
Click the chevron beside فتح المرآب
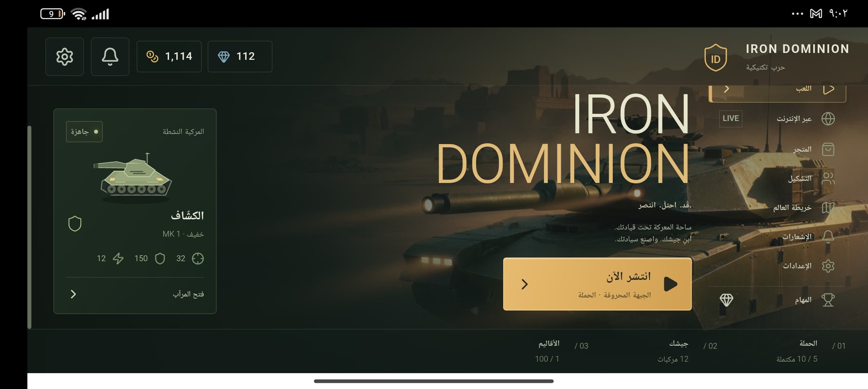pyautogui.click(x=73, y=294)
